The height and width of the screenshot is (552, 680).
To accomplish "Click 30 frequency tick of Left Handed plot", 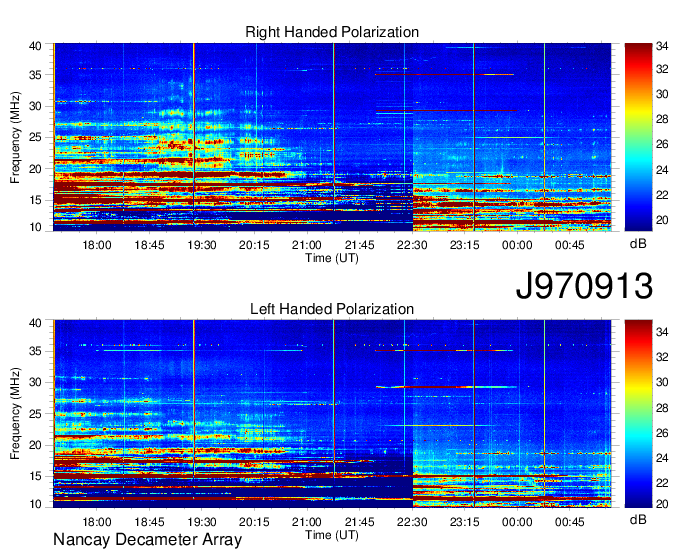I will coord(36,382).
